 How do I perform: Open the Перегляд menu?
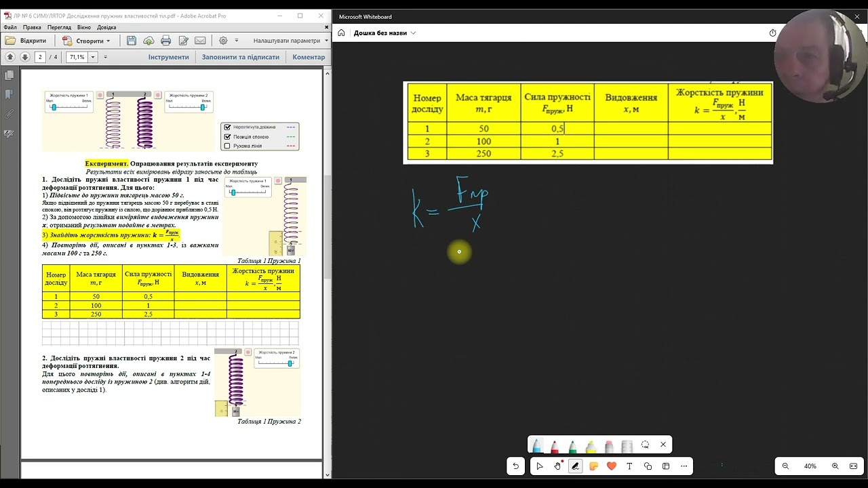[x=59, y=27]
